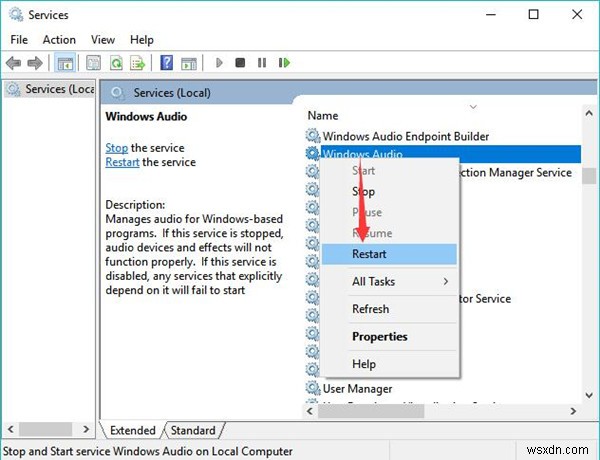Viewport: 600px width, 460px height.
Task: Click the services list horizontal scrollbar thumb
Action: [371, 411]
